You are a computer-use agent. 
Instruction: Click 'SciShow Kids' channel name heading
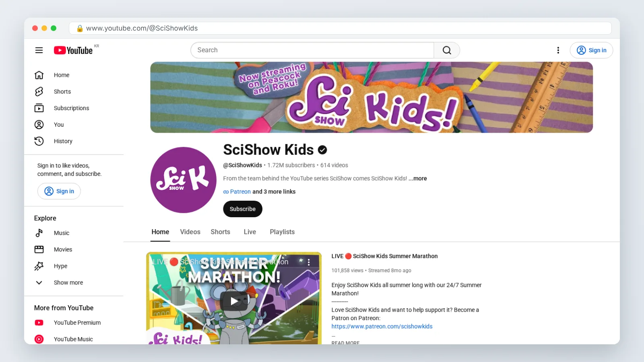(x=268, y=150)
